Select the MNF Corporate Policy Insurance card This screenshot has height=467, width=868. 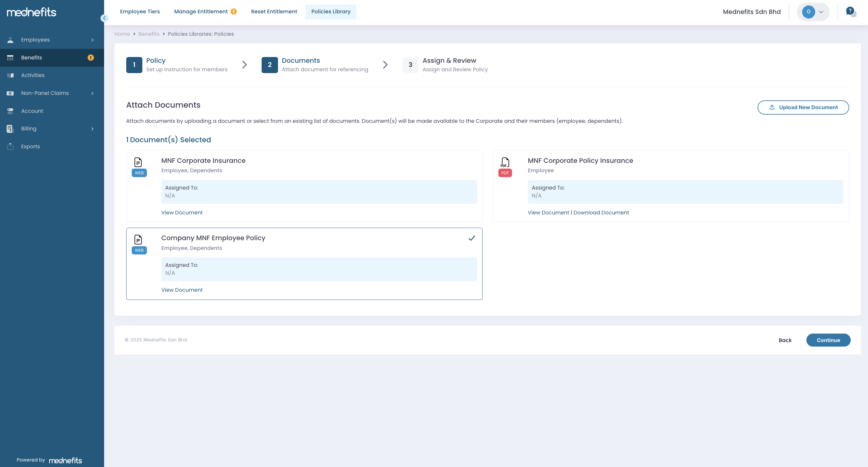coord(670,186)
